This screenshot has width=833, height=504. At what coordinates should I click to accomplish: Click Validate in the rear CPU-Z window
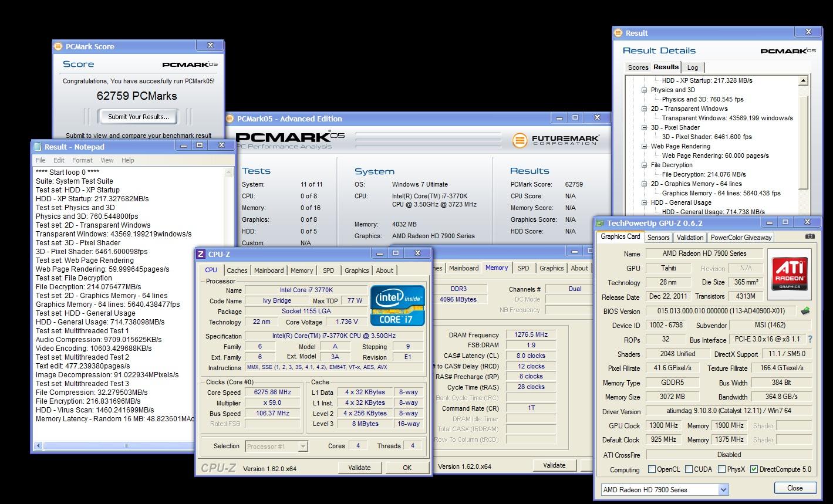tap(554, 465)
